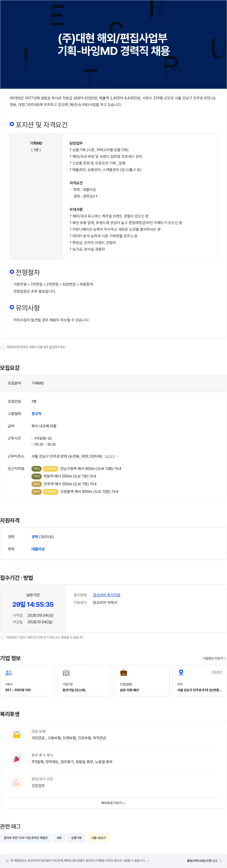
Task: Select the 상품기획 tag
Action: (76, 838)
